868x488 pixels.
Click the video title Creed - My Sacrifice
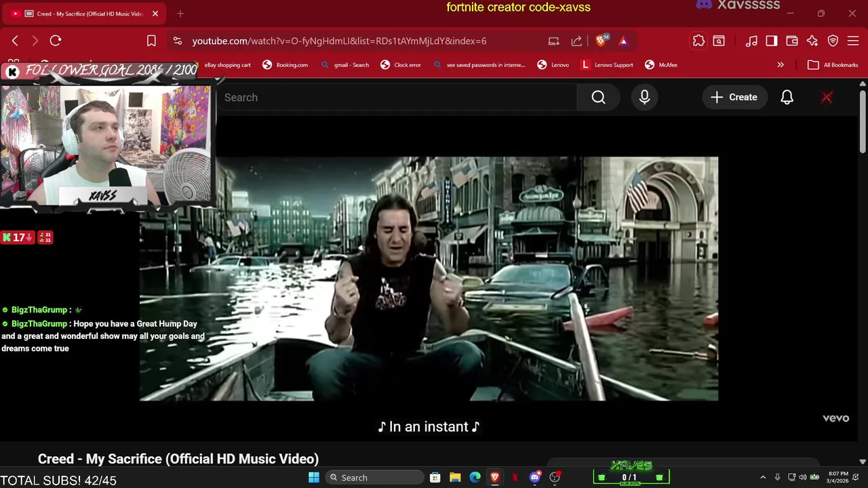178,459
